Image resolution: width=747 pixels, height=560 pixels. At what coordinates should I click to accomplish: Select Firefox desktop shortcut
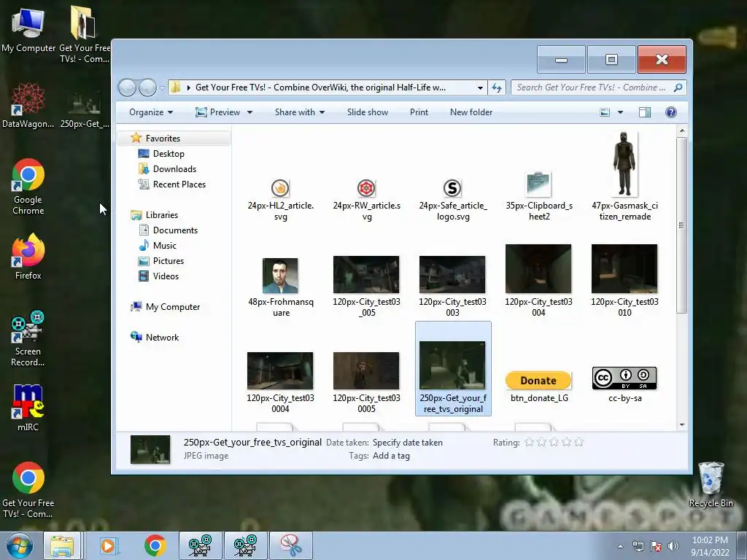click(28, 257)
